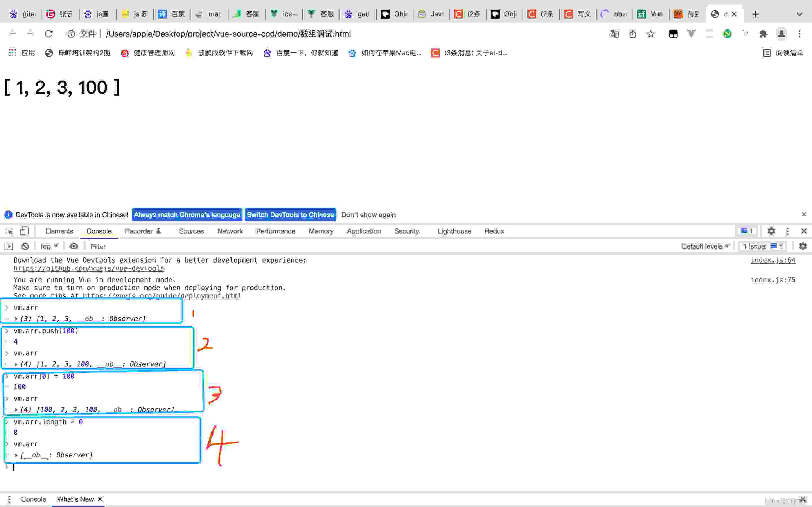Click Switch DevTools to Chinese button
This screenshot has width=812, height=507.
(x=290, y=214)
